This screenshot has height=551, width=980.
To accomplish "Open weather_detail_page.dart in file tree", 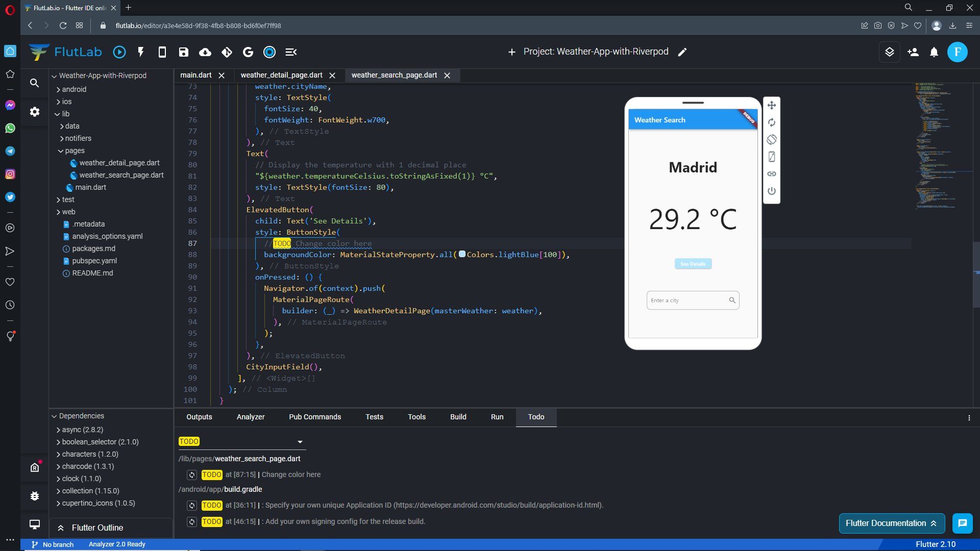I will 119,163.
